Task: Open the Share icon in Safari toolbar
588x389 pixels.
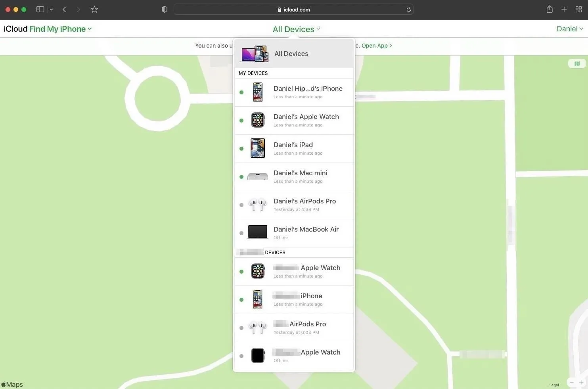Action: pyautogui.click(x=550, y=9)
